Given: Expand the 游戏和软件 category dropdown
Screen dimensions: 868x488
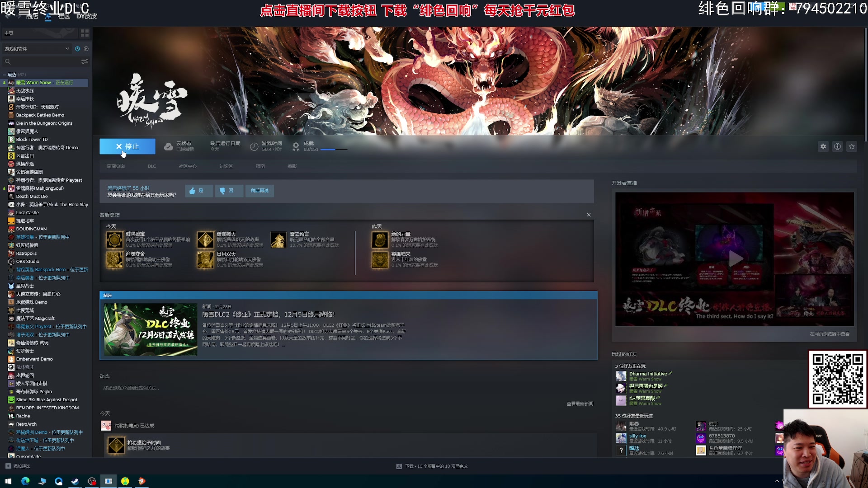Looking at the screenshot, I should click(37, 49).
